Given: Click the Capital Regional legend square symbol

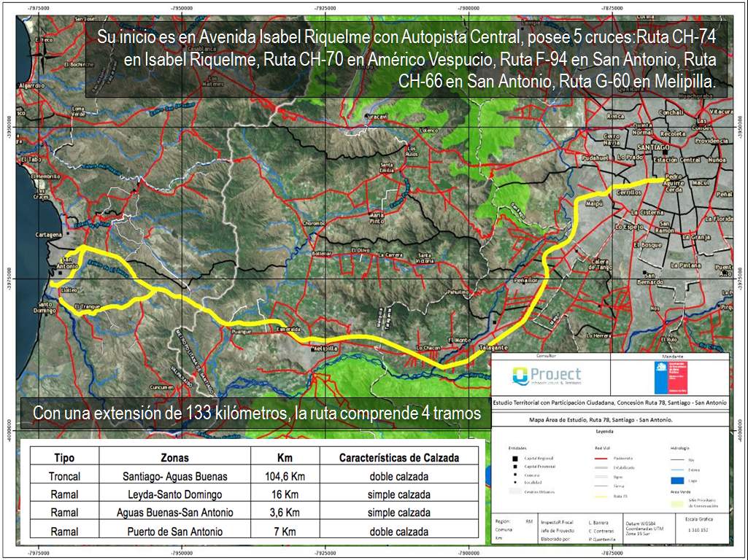Looking at the screenshot, I should pyautogui.click(x=514, y=458).
